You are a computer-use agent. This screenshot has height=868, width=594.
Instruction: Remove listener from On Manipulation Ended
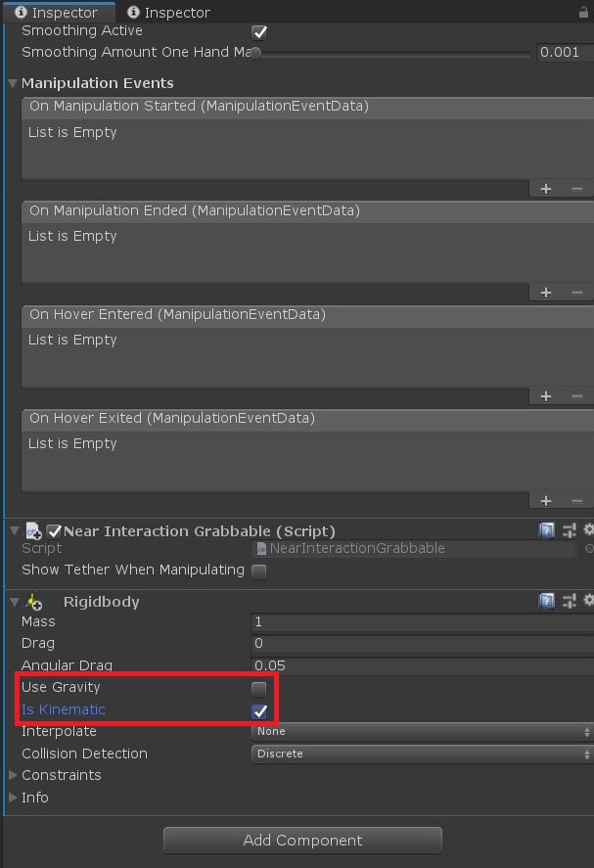(x=576, y=293)
